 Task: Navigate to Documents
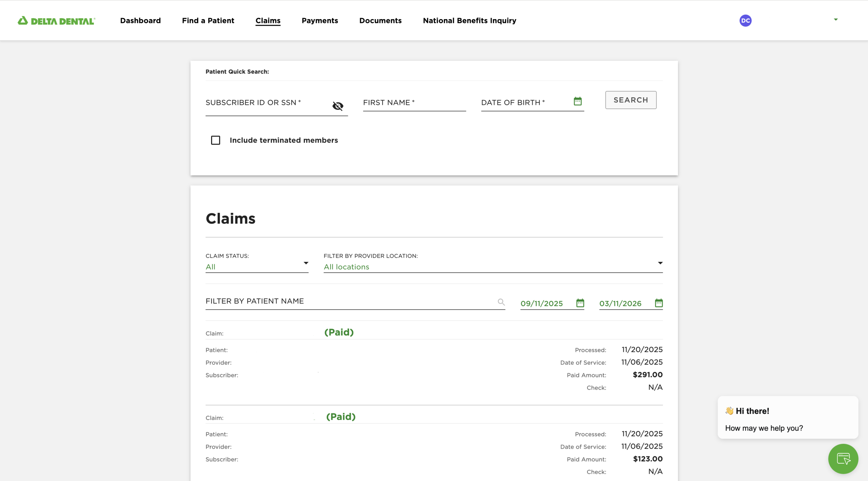tap(380, 20)
